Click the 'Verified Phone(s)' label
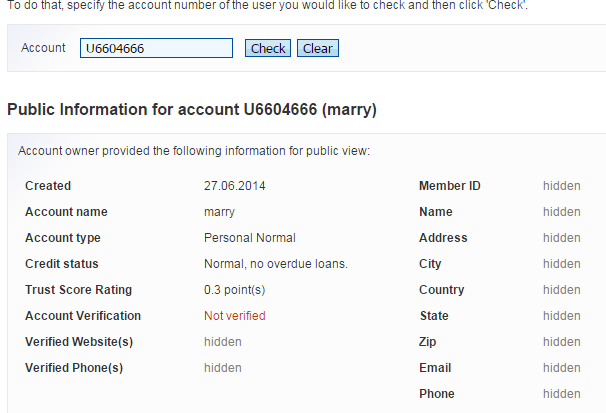 coord(74,368)
